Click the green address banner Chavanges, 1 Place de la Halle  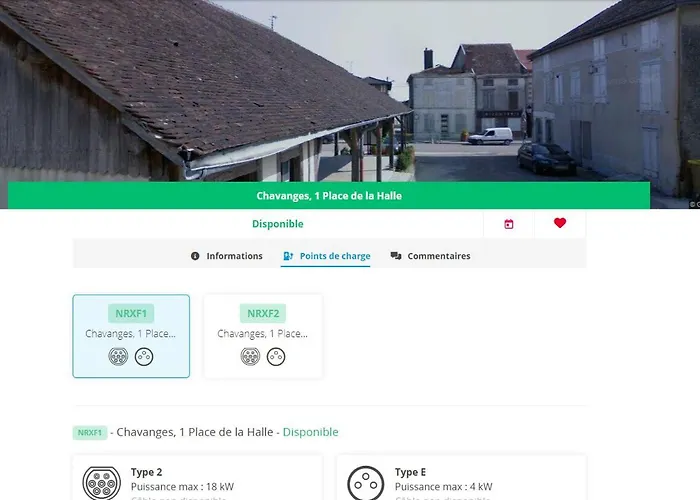(329, 196)
